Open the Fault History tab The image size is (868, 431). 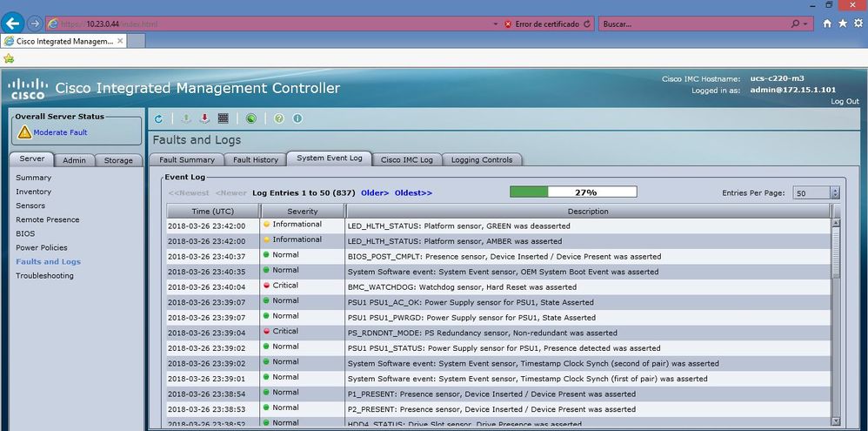255,159
